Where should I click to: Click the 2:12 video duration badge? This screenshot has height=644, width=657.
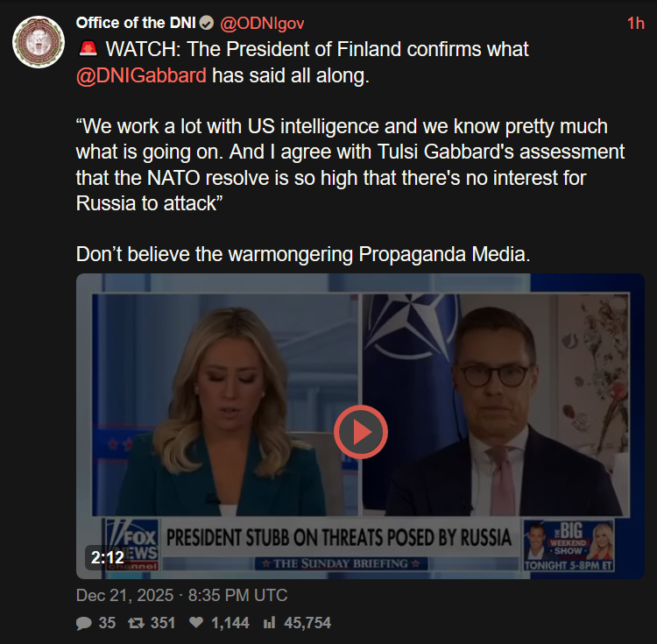point(108,557)
